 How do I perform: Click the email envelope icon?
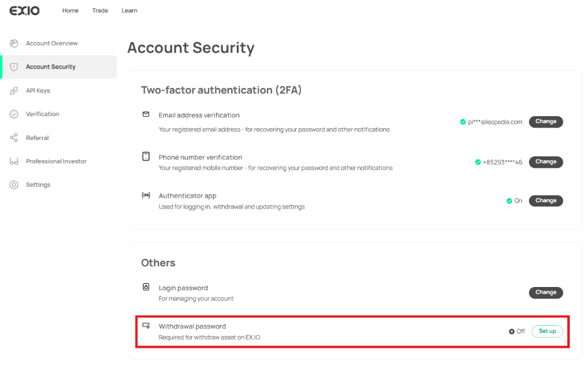click(146, 115)
